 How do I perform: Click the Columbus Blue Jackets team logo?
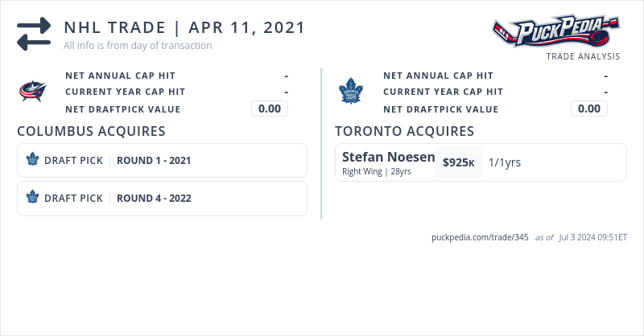tap(33, 92)
